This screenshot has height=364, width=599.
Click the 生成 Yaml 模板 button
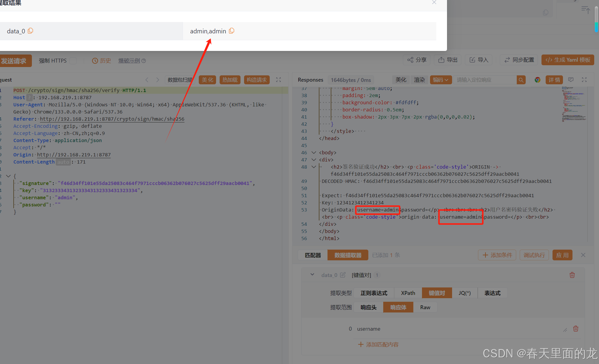pos(568,60)
